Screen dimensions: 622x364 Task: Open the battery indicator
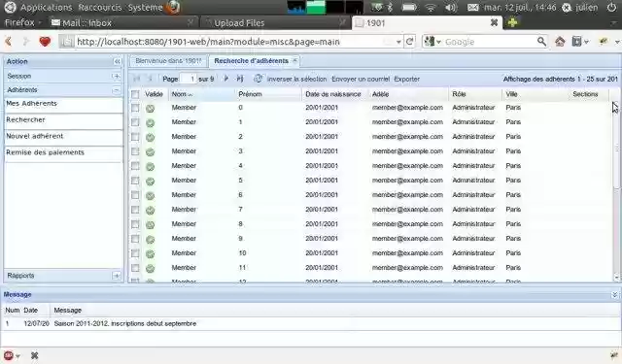409,7
